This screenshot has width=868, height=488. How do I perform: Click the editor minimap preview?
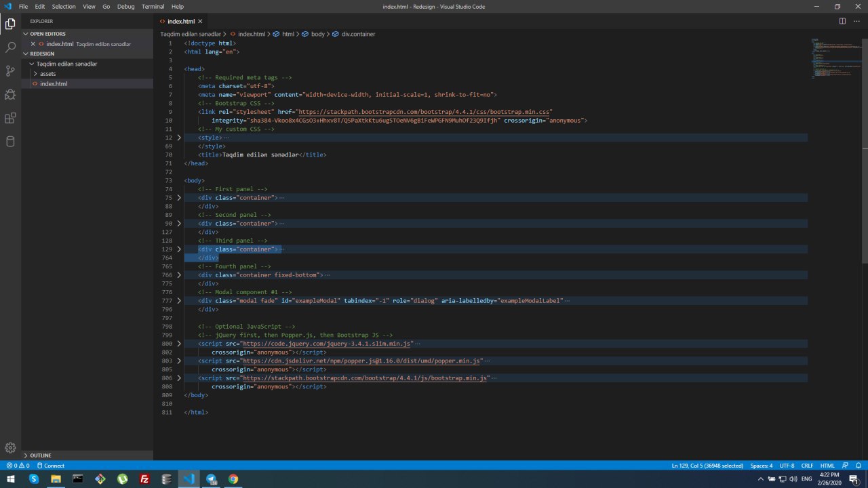click(835, 58)
